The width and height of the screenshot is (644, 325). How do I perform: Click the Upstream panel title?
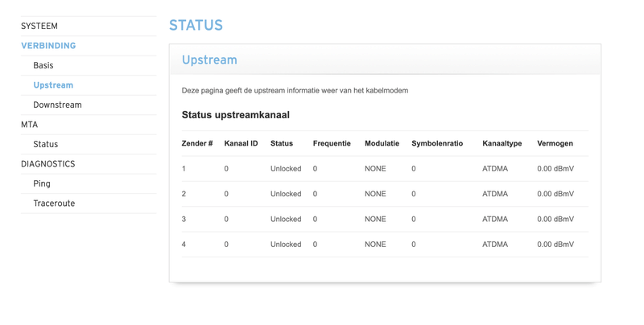click(209, 60)
